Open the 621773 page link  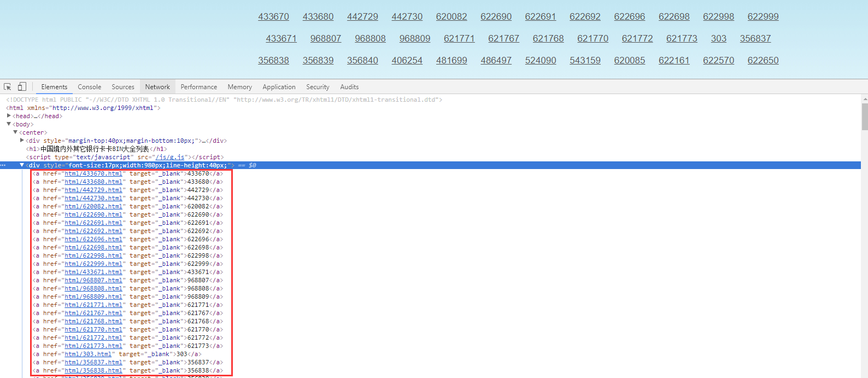[x=682, y=39]
